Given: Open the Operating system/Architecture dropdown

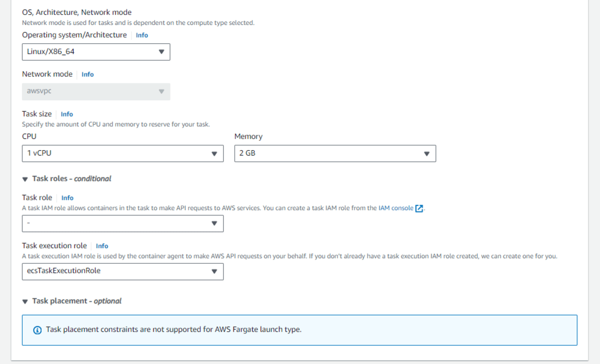Looking at the screenshot, I should [x=96, y=52].
